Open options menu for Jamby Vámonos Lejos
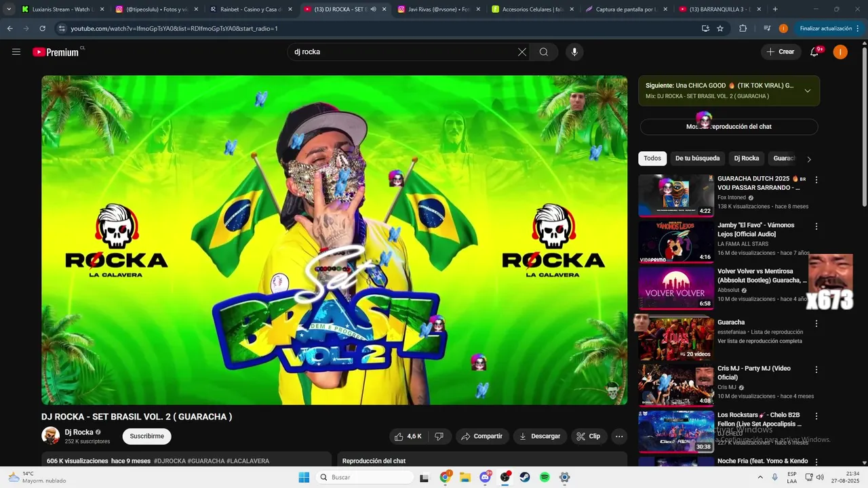The width and height of the screenshot is (868, 488). point(816,226)
